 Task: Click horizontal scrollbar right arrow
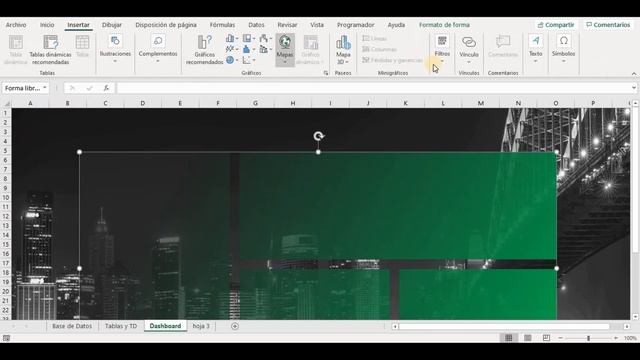(627, 327)
